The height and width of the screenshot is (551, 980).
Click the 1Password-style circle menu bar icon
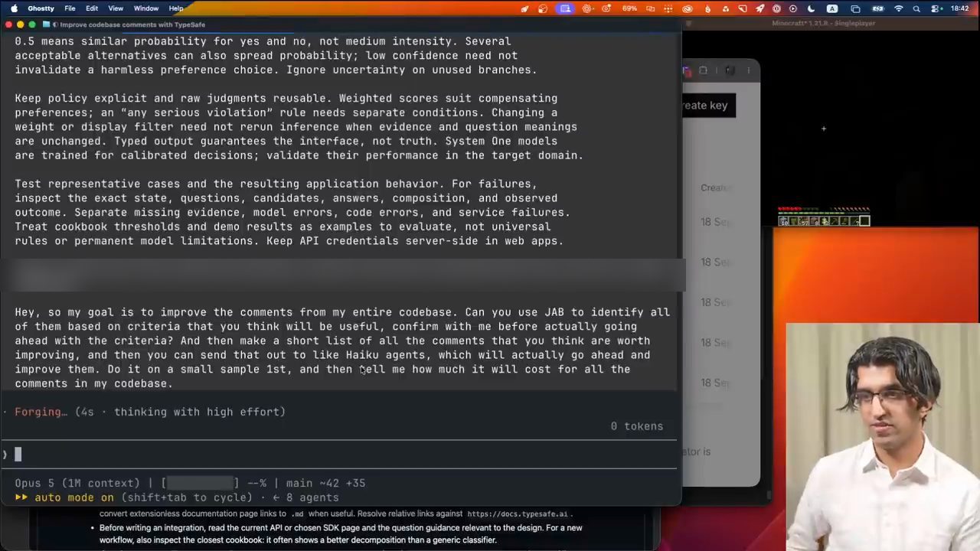pos(776,8)
